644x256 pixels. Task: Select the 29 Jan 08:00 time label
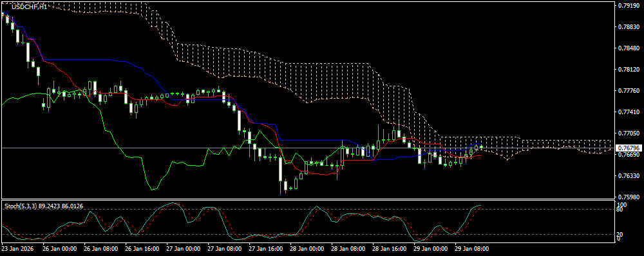tap(472, 249)
